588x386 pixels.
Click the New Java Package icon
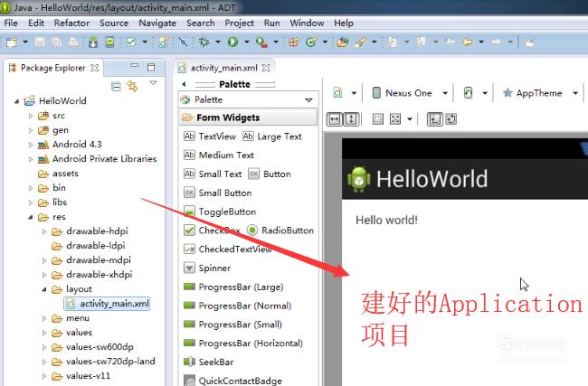[x=294, y=42]
